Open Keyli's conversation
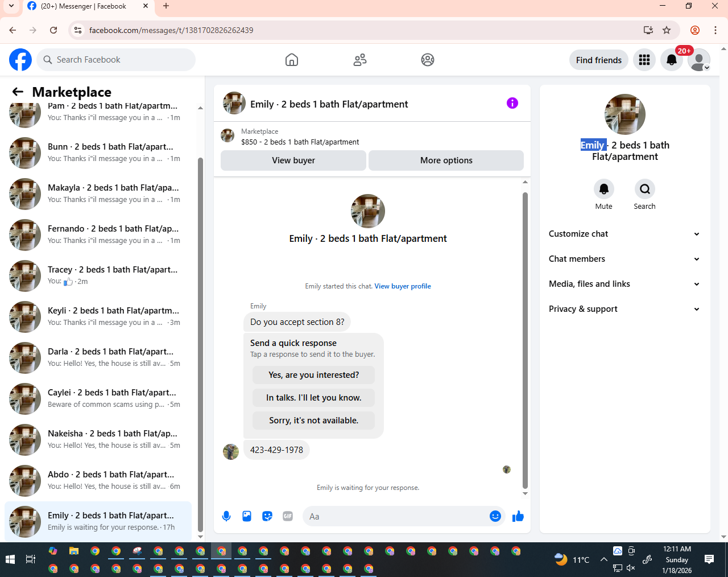Viewport: 728px width, 577px height. [x=98, y=317]
